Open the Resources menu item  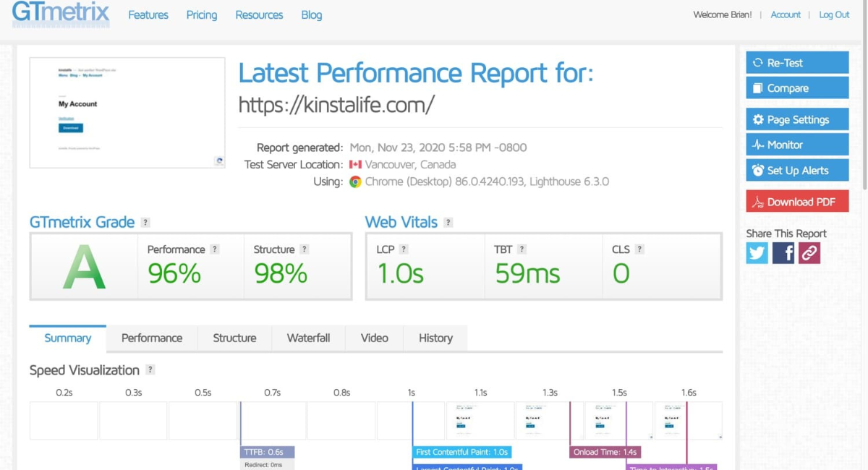(x=259, y=14)
